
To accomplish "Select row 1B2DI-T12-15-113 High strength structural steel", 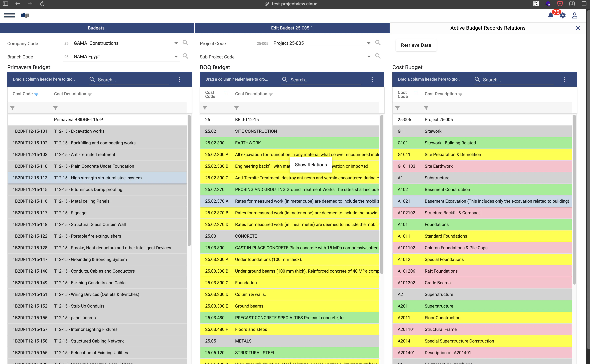I will click(x=97, y=178).
